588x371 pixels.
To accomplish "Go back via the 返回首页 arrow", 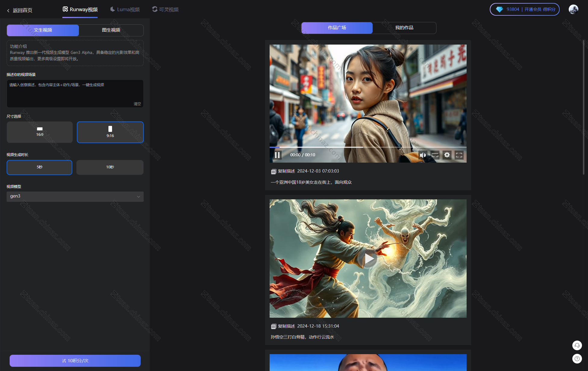I will (x=20, y=10).
